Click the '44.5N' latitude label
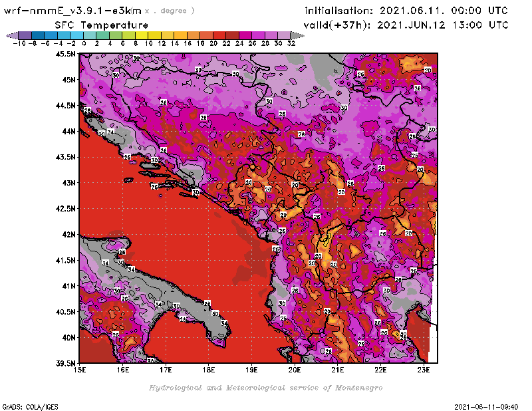This screenshot has height=411, width=532. pos(65,106)
